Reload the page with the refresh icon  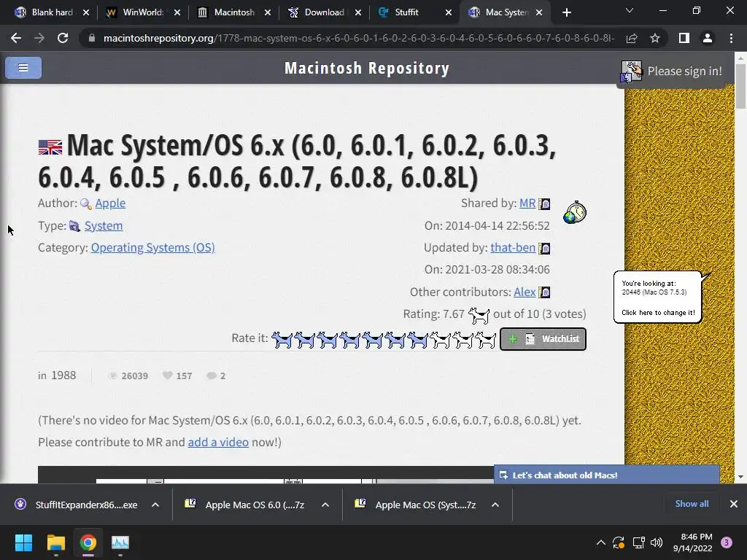click(x=63, y=38)
